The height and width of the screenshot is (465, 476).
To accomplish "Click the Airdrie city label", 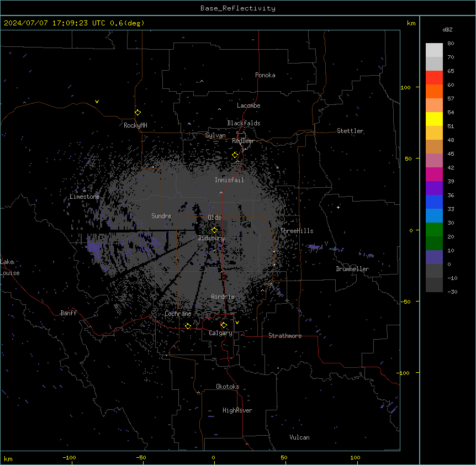I will click(223, 297).
